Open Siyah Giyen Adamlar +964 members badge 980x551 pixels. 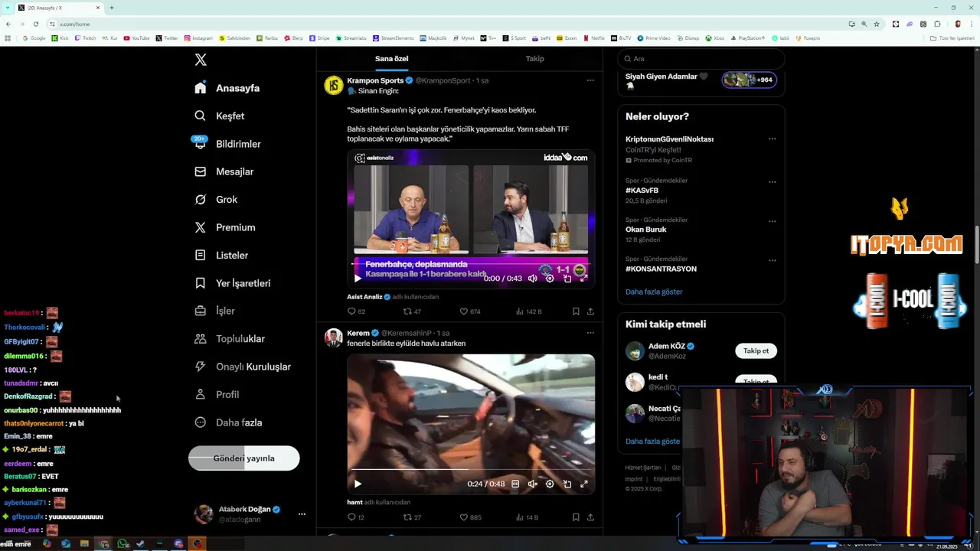click(x=749, y=80)
